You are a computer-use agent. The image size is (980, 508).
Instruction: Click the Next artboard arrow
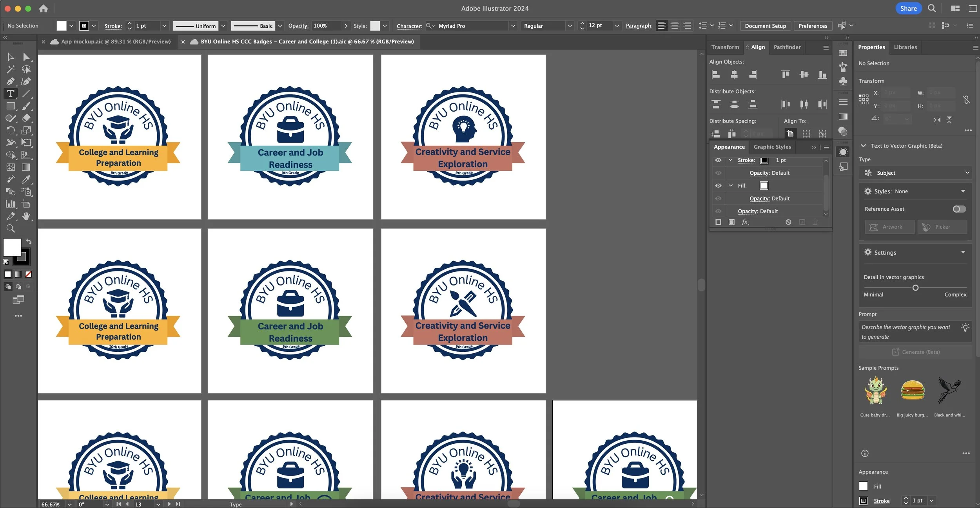point(169,504)
